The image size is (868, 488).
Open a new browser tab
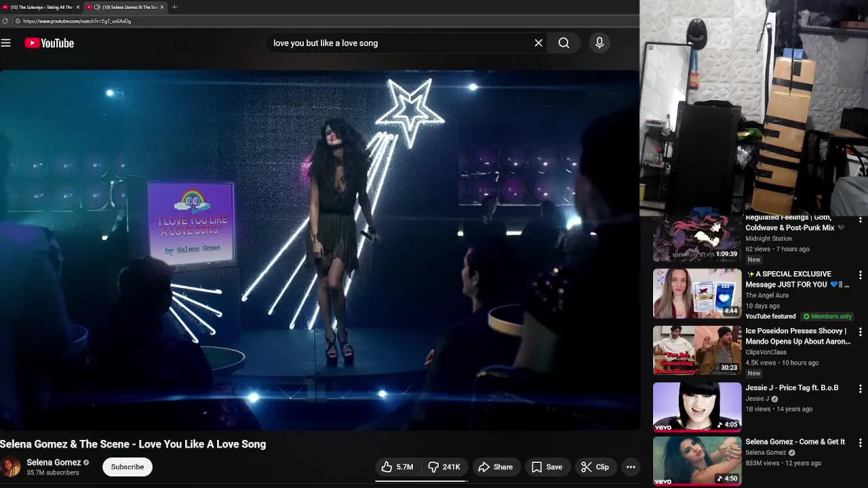click(x=174, y=7)
